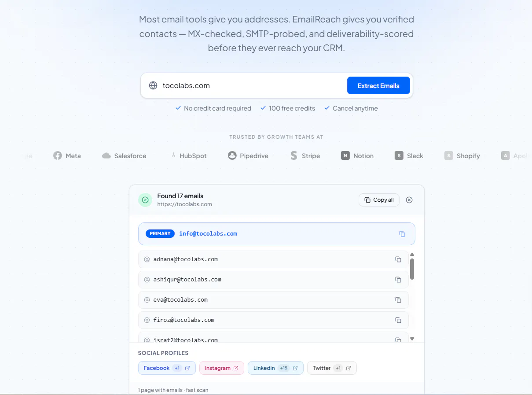Select the eva@tocolabs.com row

coord(273,300)
